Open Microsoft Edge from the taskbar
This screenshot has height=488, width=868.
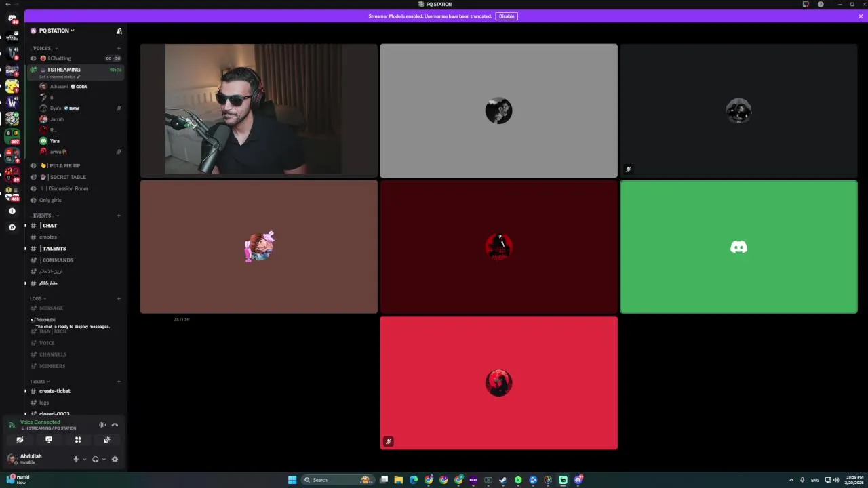(414, 480)
